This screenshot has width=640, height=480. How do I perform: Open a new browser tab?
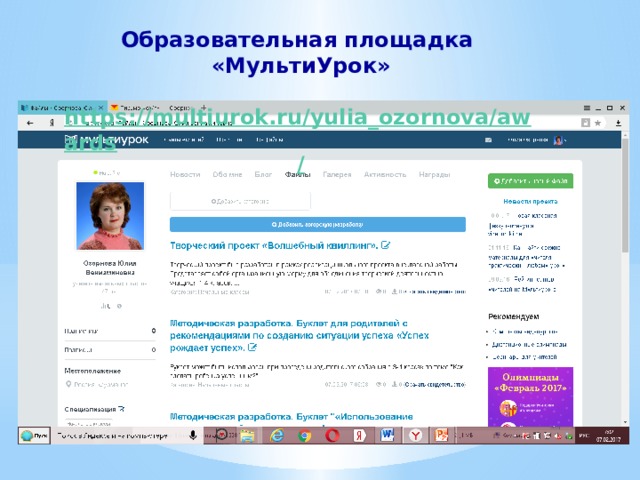204,108
